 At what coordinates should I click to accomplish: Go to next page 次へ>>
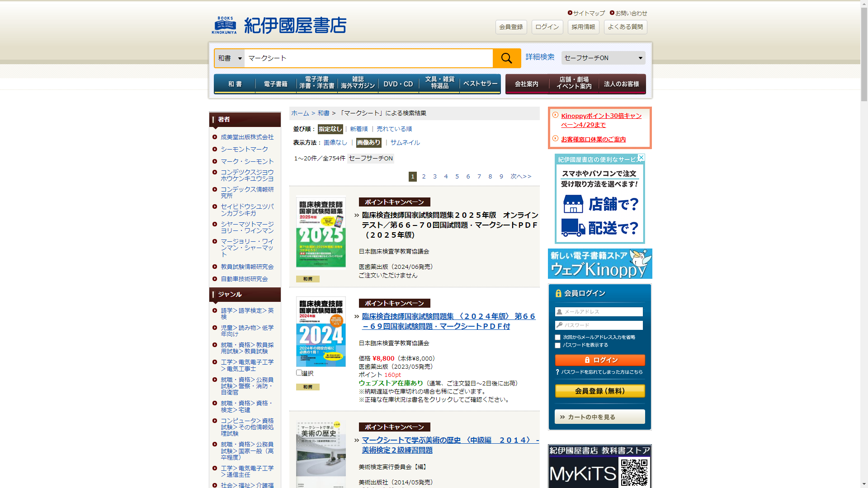pos(521,177)
